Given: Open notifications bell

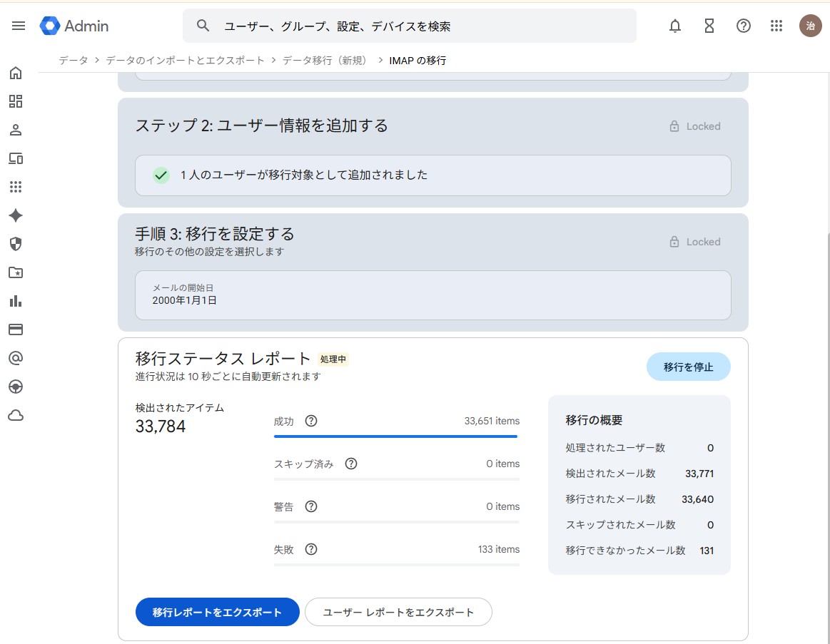Looking at the screenshot, I should [674, 26].
